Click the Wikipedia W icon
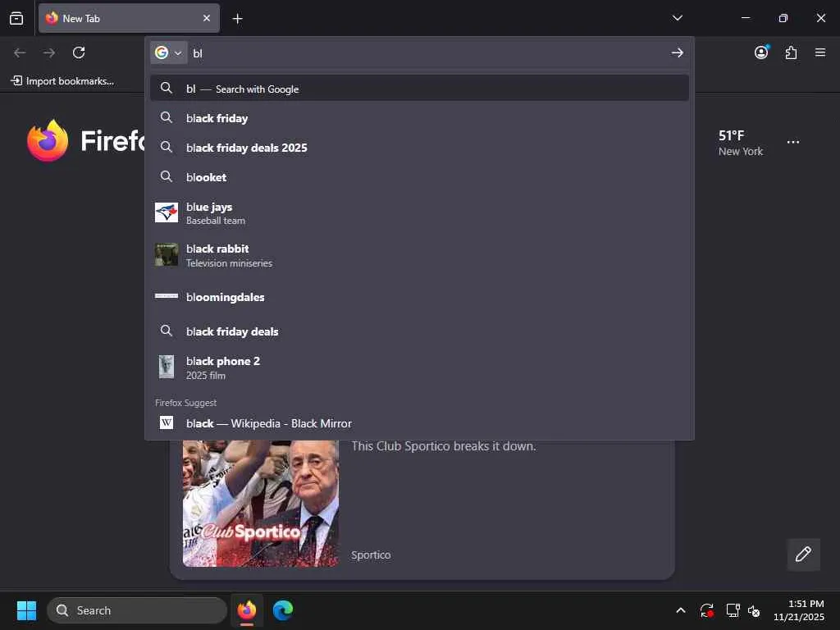The height and width of the screenshot is (630, 840). [167, 422]
